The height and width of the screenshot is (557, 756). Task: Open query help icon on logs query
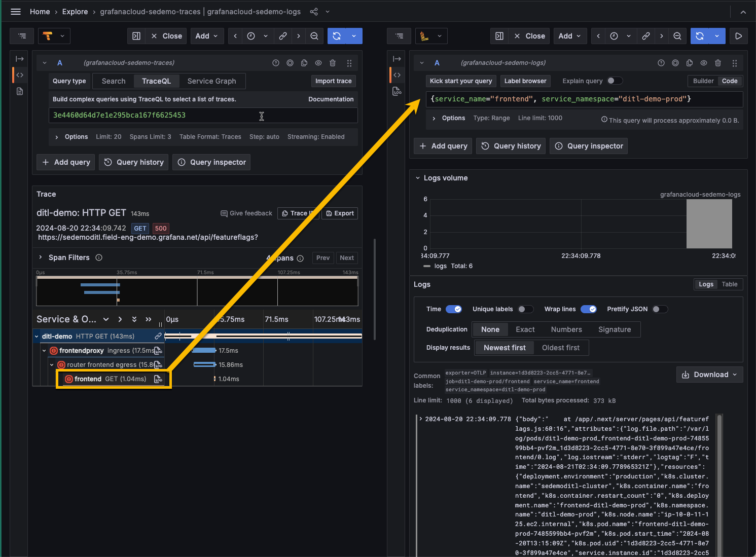point(661,63)
